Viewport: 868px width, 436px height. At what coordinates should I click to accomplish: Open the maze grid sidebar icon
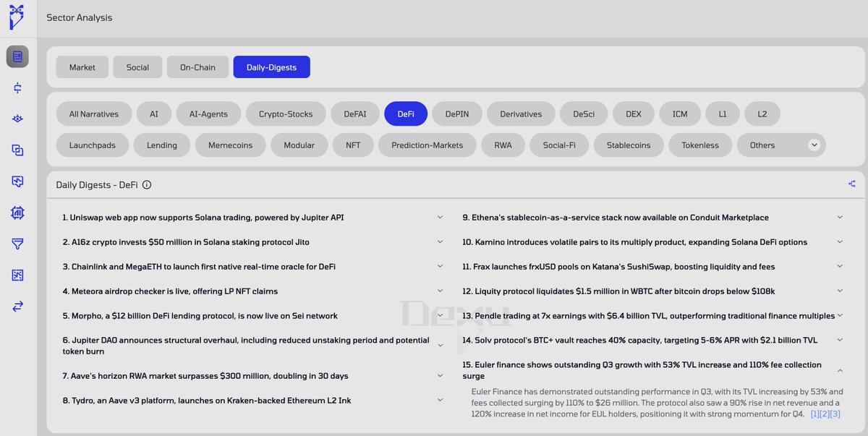pyautogui.click(x=17, y=275)
